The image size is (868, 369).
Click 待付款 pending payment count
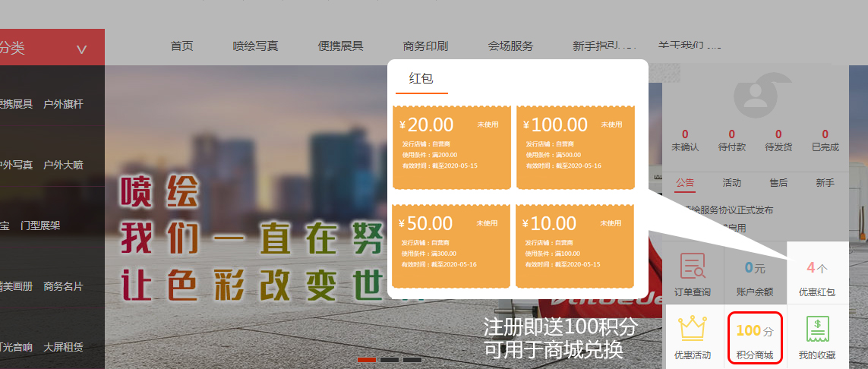732,140
